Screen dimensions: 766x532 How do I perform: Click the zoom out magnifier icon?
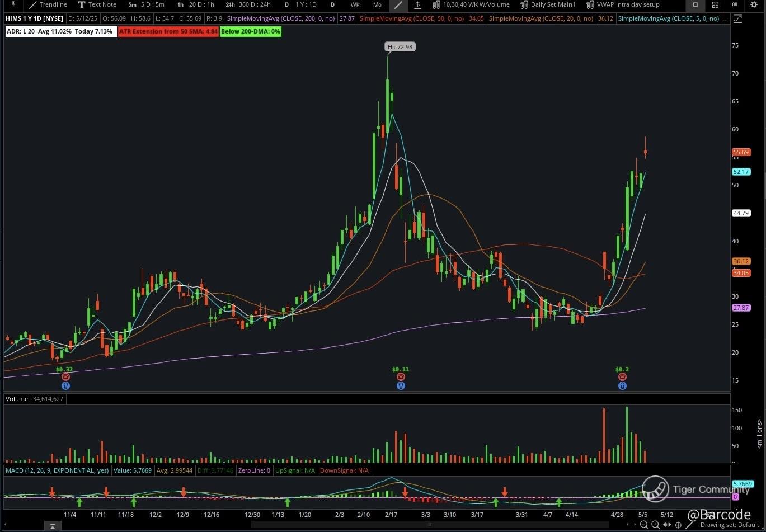coord(644,525)
